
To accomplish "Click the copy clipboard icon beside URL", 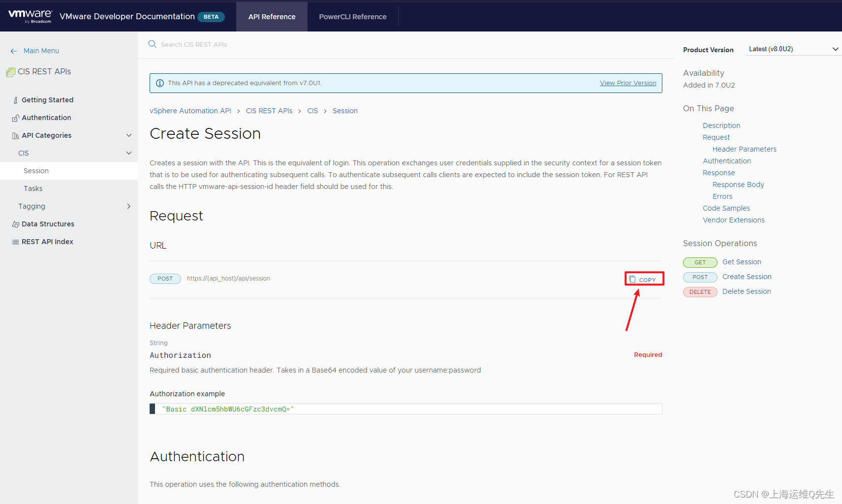I will (x=632, y=279).
